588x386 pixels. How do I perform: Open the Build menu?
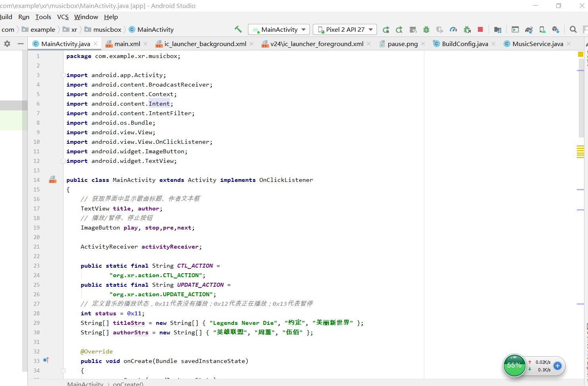[x=6, y=17]
